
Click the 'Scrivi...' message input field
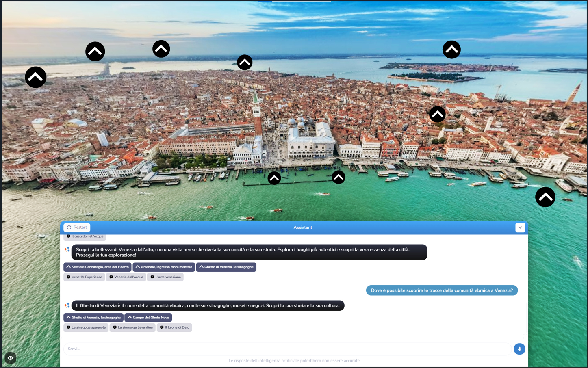(287, 349)
